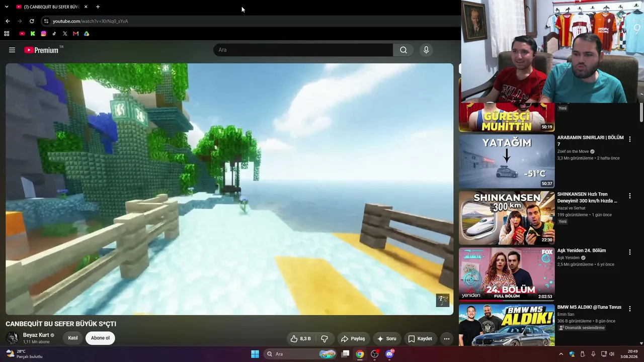Screen dimensions: 644x362
Task: Open the OBS Studio taskbar icon
Action: (374, 354)
